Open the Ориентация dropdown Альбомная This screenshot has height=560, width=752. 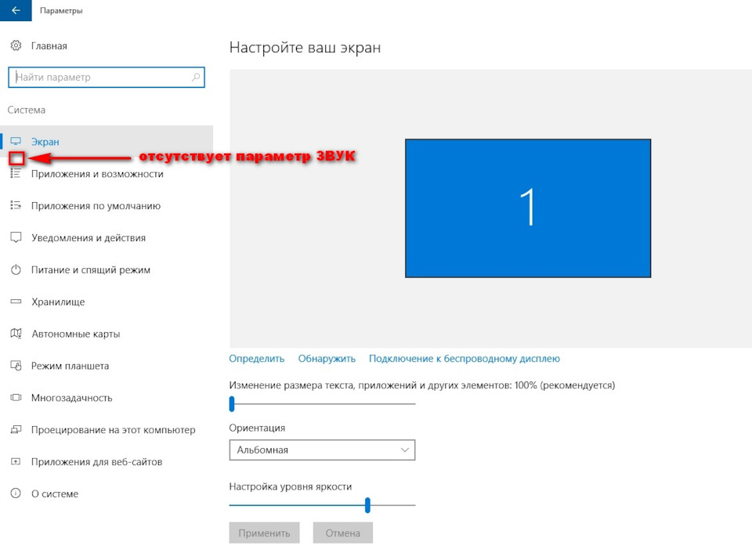tap(322, 450)
